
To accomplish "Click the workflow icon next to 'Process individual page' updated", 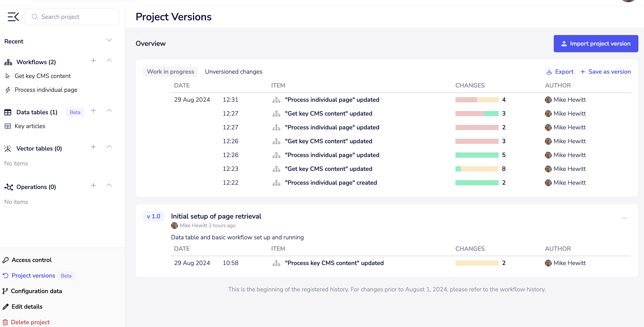I will (276, 100).
